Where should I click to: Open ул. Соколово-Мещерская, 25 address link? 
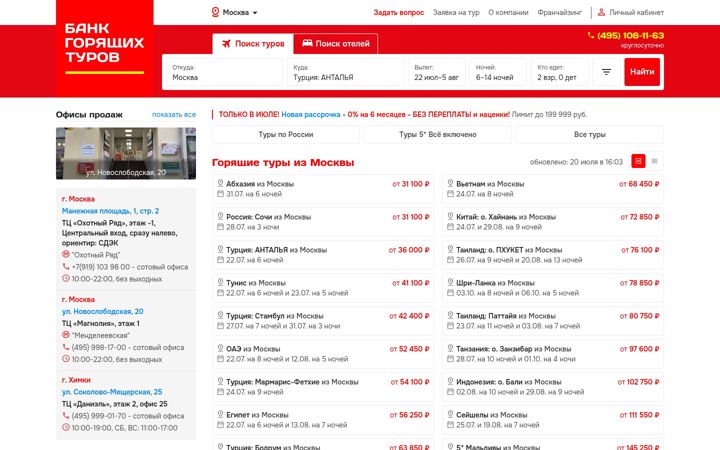[112, 392]
